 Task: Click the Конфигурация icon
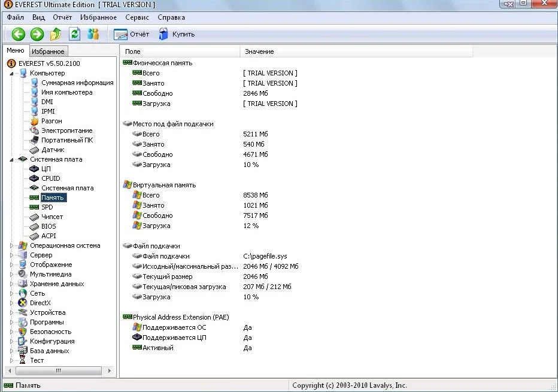tap(22, 341)
